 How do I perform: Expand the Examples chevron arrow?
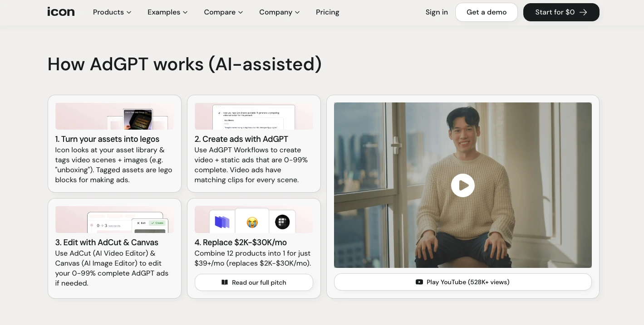click(x=185, y=12)
